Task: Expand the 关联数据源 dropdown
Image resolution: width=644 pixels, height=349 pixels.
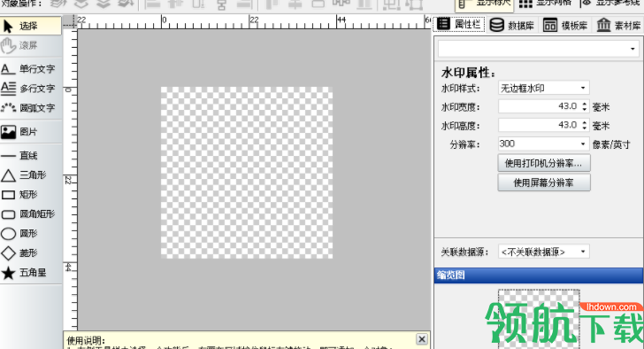Action: click(544, 252)
